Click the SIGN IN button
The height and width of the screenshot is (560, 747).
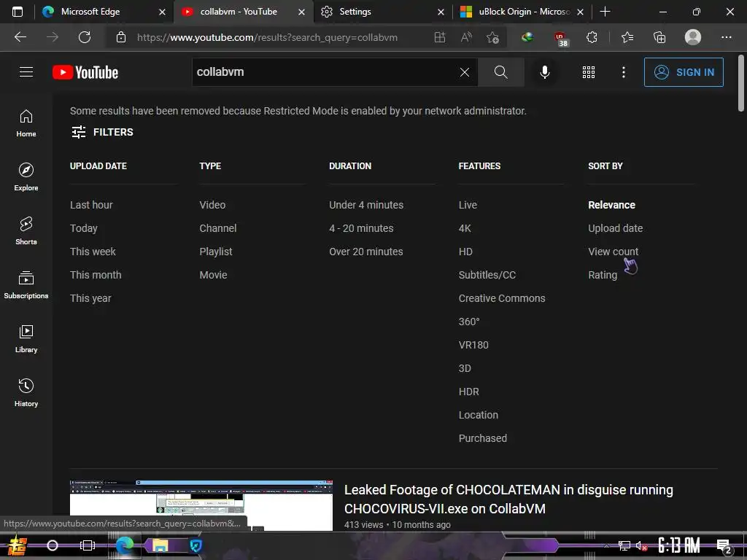(x=684, y=72)
